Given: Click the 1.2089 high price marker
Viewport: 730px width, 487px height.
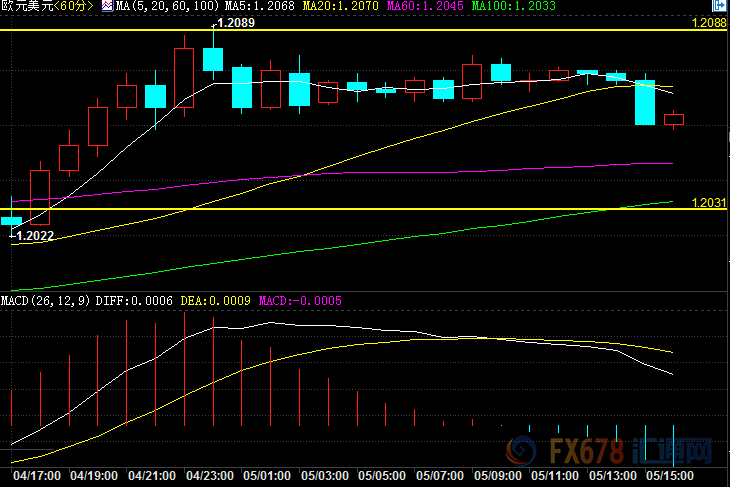Looking at the screenshot, I should click(x=236, y=22).
